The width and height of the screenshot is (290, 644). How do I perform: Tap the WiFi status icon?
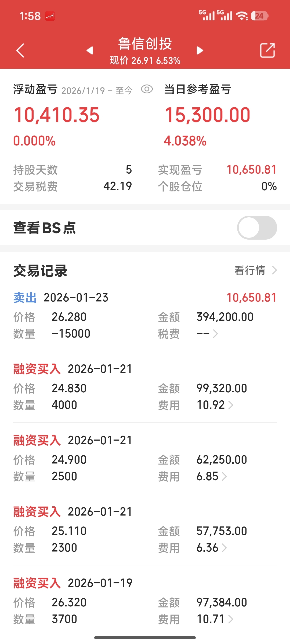242,16
